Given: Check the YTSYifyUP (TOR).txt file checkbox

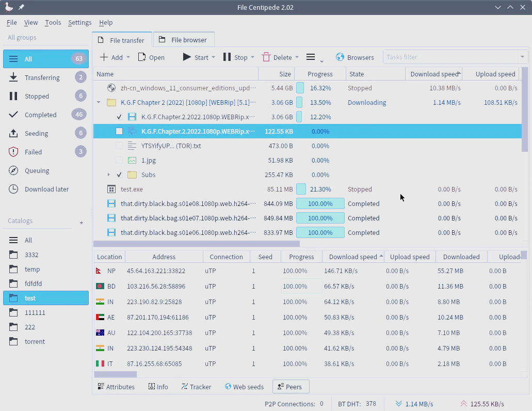Looking at the screenshot, I should (x=119, y=146).
